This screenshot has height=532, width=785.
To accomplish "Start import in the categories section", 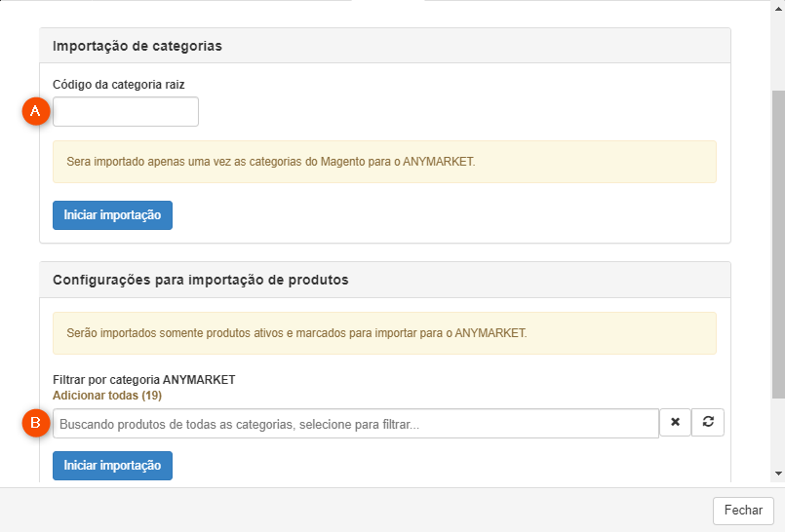I will coord(113,215).
